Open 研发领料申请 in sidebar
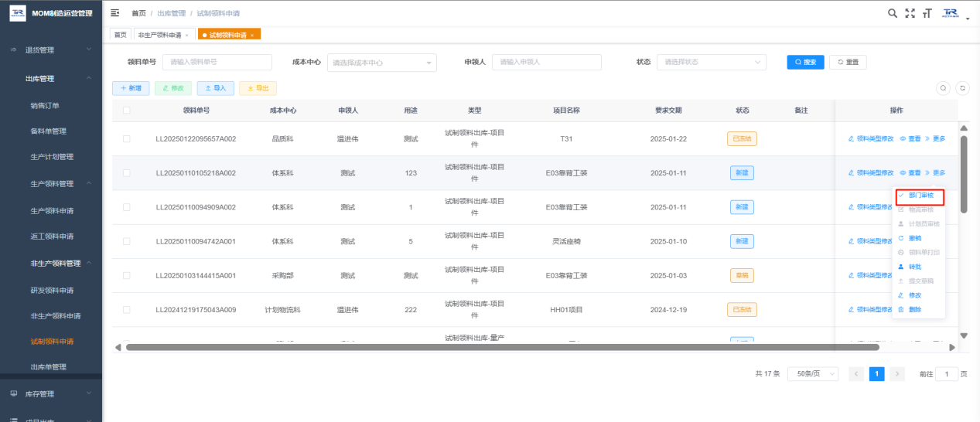The width and height of the screenshot is (980, 422). click(50, 290)
